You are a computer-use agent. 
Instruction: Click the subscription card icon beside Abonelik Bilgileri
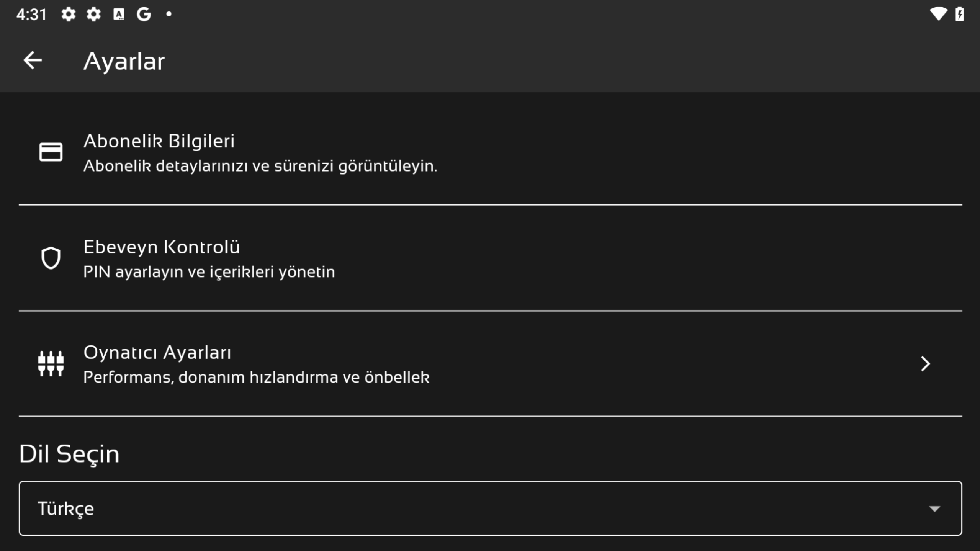pos(51,152)
